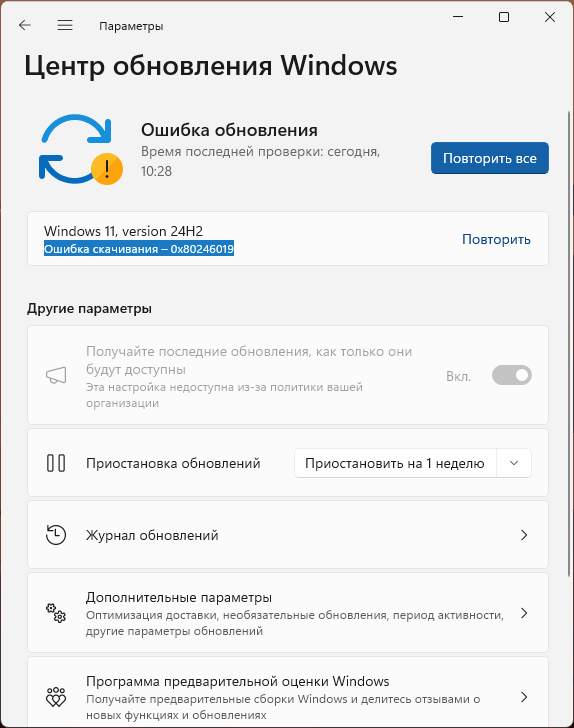Go back using the back arrow

pos(25,25)
